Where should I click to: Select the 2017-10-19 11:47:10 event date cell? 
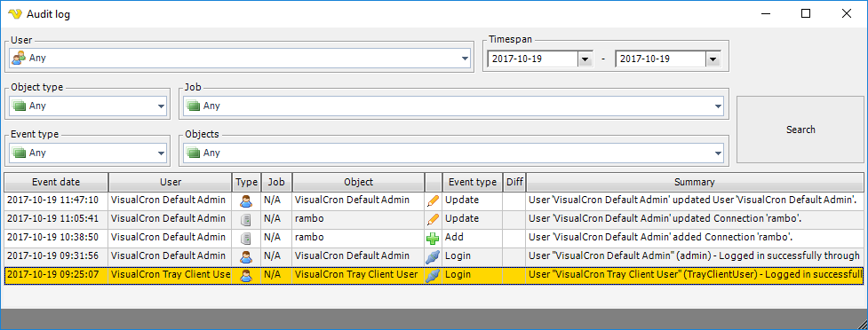[x=56, y=200]
